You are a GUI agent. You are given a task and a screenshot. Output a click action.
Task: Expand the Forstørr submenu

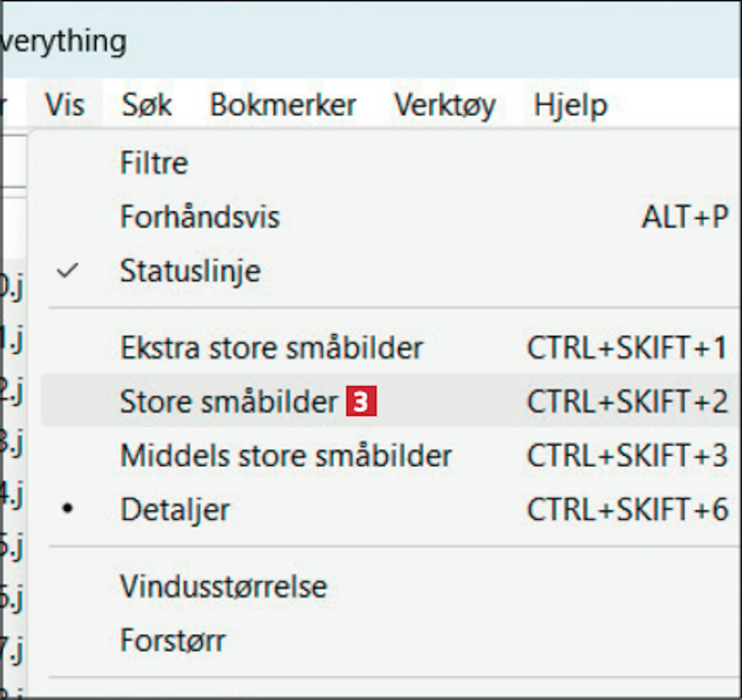tap(173, 641)
